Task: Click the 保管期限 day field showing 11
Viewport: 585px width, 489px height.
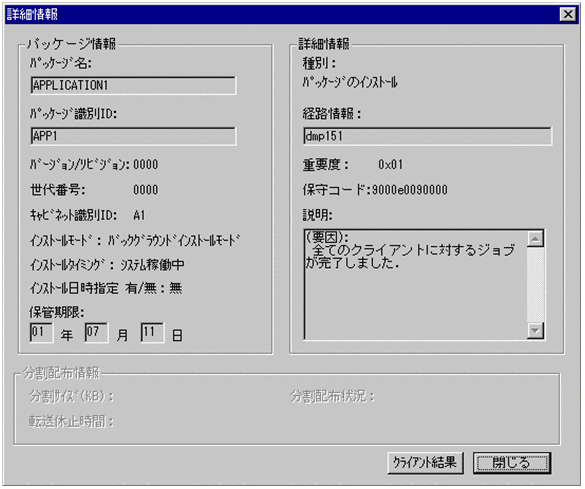Action: (151, 332)
